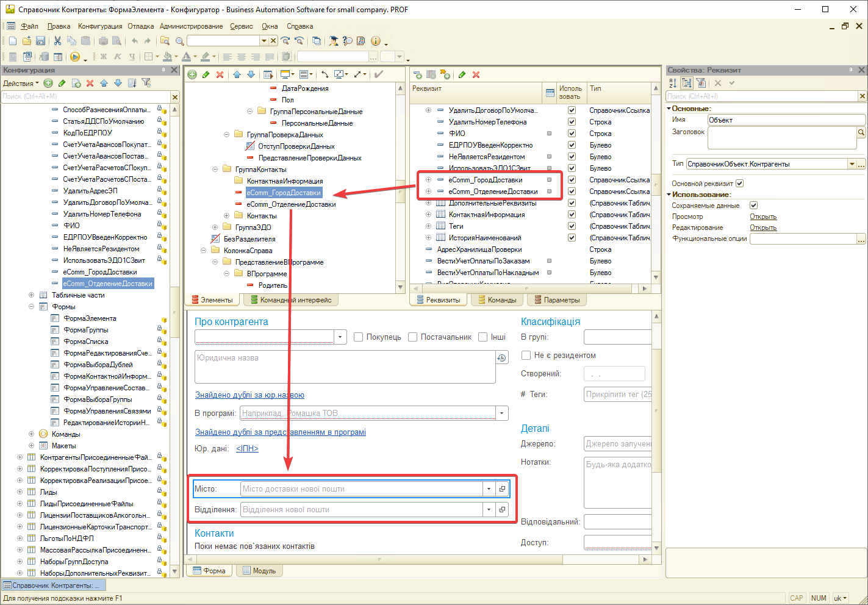Image resolution: width=868 pixels, height=605 pixels.
Task: Click the Cut scissors icon
Action: pos(57,41)
